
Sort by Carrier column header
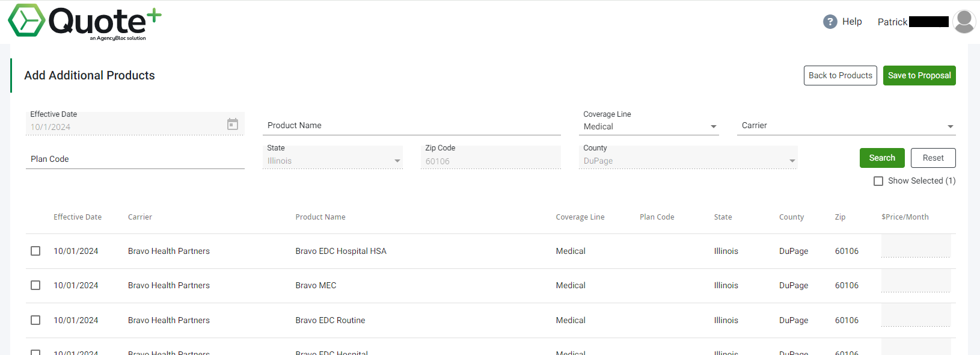(140, 217)
